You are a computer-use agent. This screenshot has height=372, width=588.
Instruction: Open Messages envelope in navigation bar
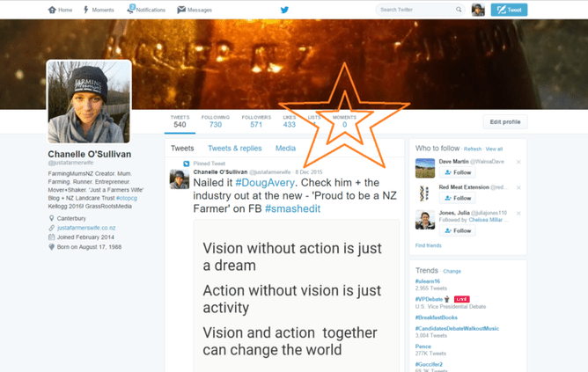(x=194, y=10)
